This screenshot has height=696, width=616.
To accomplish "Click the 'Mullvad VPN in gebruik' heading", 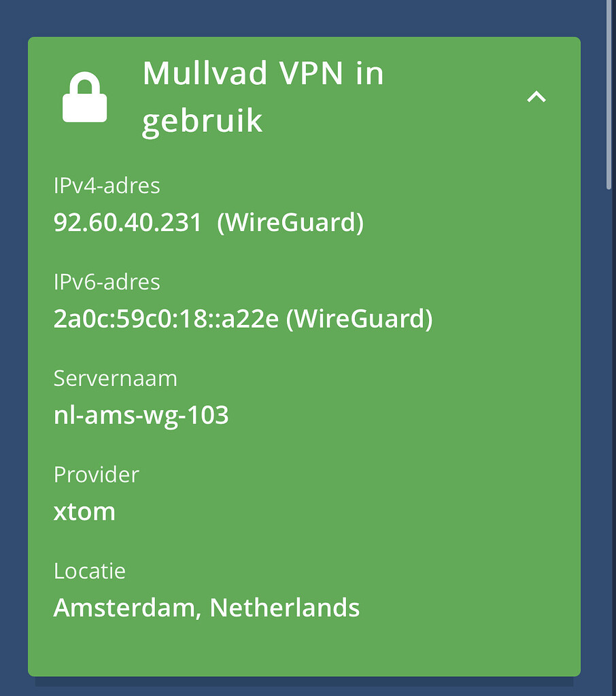I will click(262, 96).
